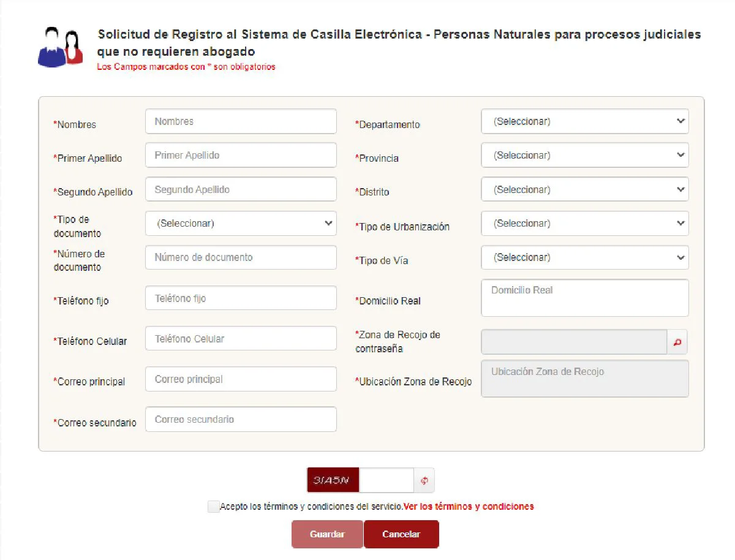Open the Tipo de documento dropdown
The width and height of the screenshot is (735, 560).
pos(241,224)
